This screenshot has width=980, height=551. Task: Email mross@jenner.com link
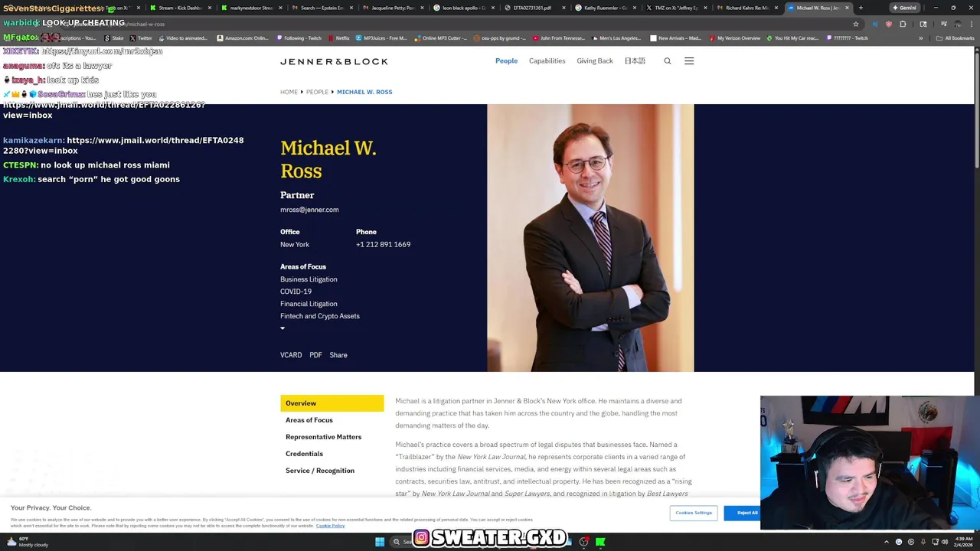coord(309,210)
